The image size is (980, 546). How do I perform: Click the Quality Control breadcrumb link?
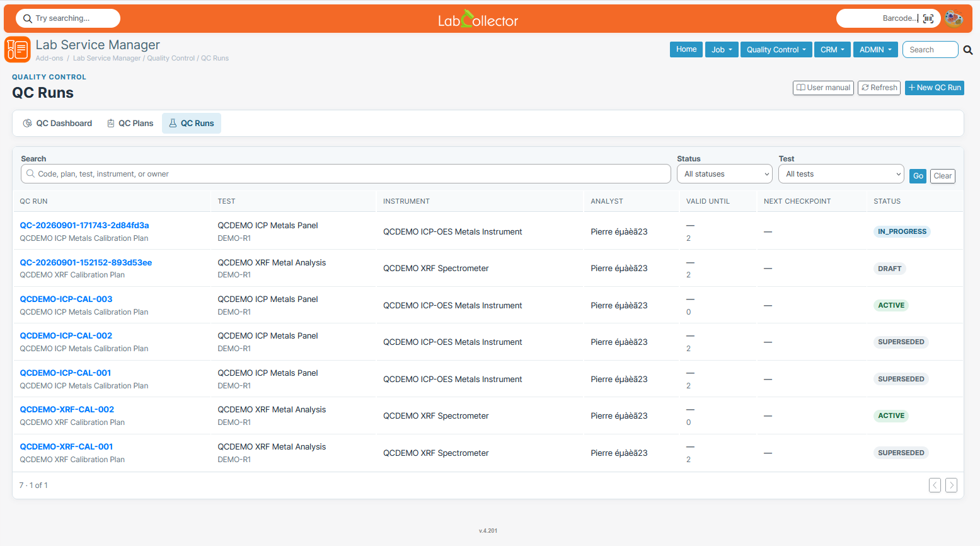pos(171,58)
